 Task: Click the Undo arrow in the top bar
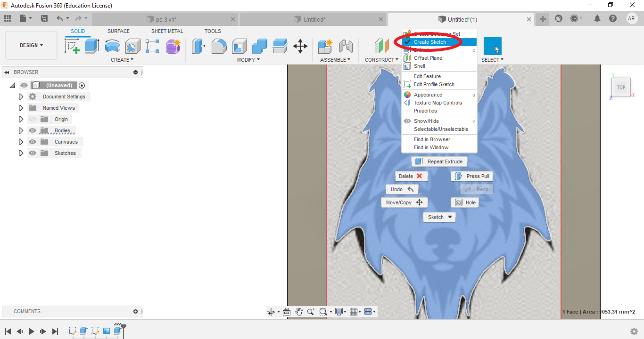(x=60, y=19)
